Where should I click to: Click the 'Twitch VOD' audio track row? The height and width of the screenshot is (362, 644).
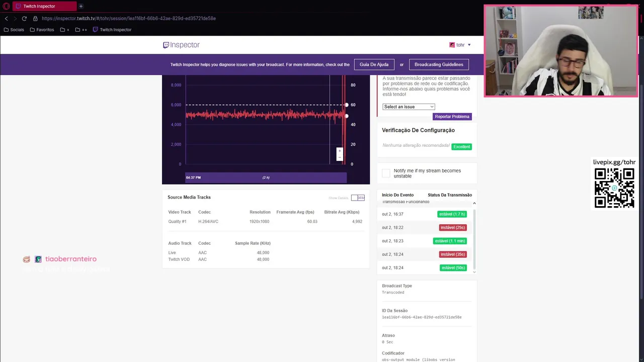[x=219, y=259]
